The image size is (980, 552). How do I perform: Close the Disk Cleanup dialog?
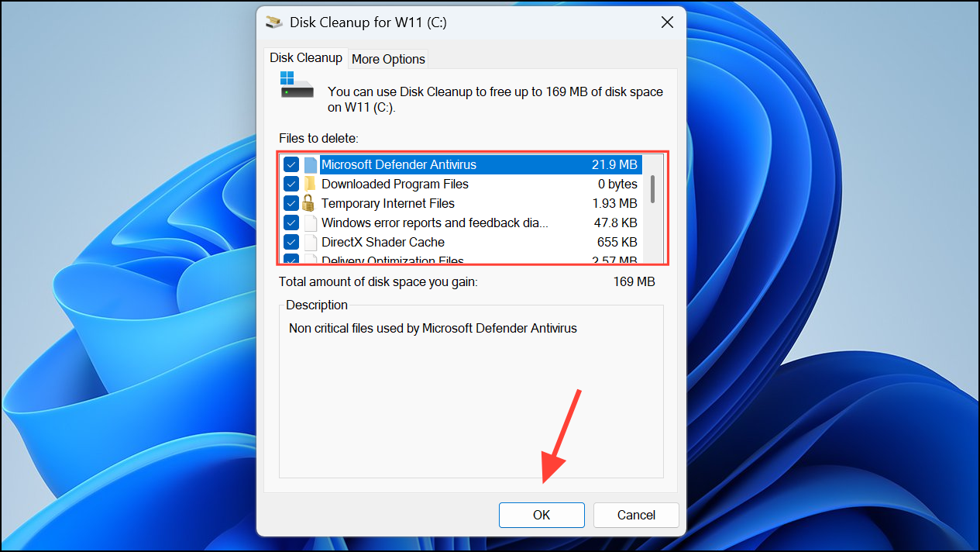pyautogui.click(x=667, y=22)
